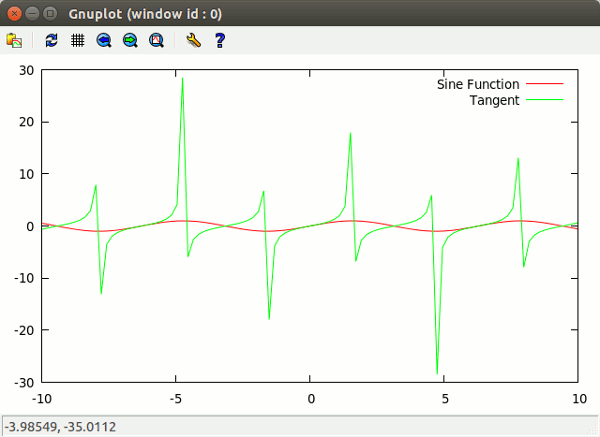
Task: Click the mouse coordinates in status bar
Action: click(60, 427)
